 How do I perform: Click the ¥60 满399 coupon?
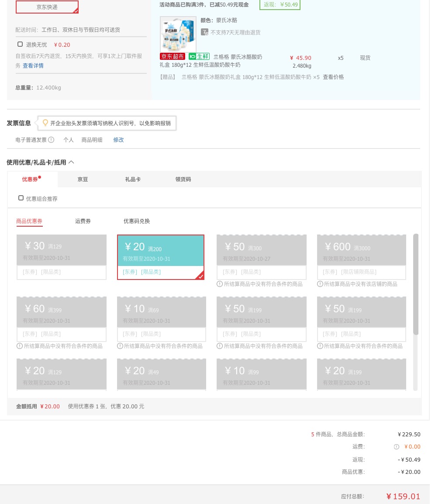tap(62, 319)
